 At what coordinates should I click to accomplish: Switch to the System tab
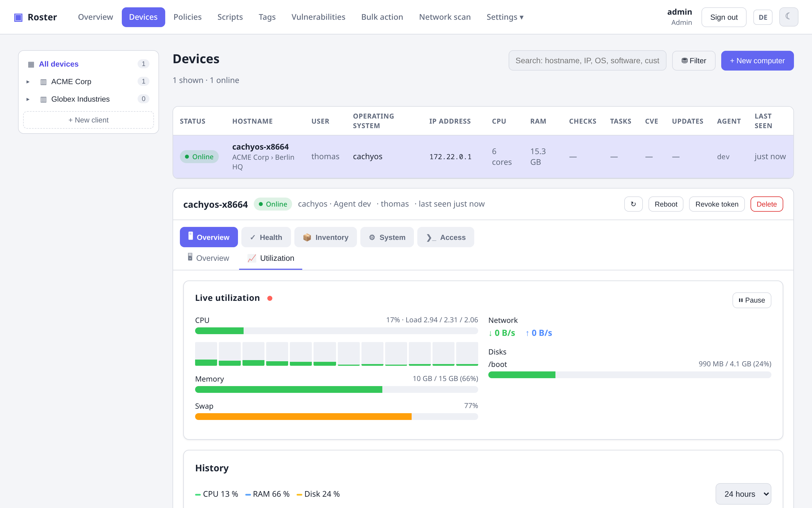pos(387,237)
